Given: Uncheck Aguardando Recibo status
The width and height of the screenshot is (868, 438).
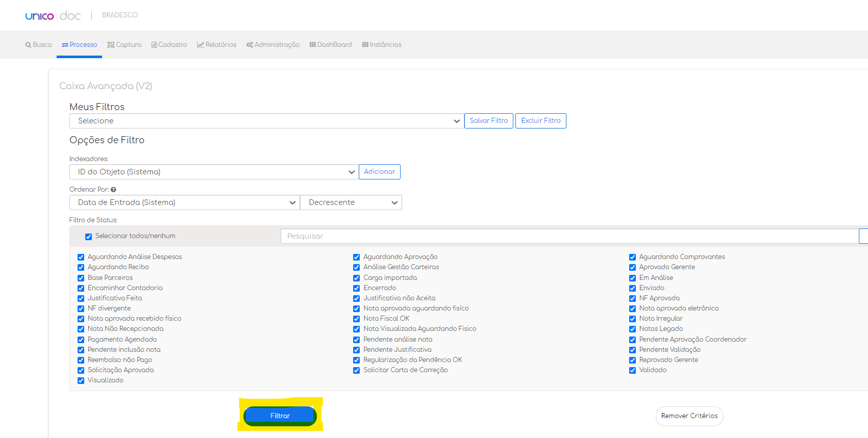Looking at the screenshot, I should pos(81,267).
